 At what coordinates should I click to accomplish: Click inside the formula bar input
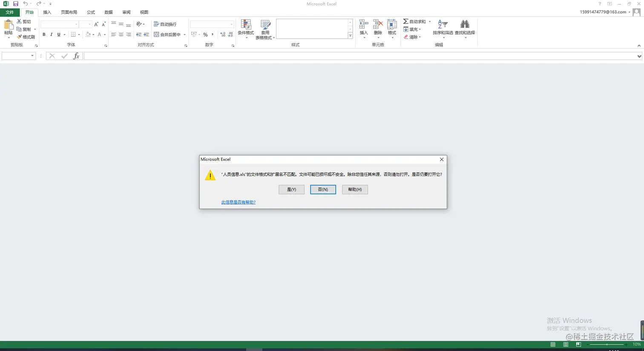[x=360, y=56]
